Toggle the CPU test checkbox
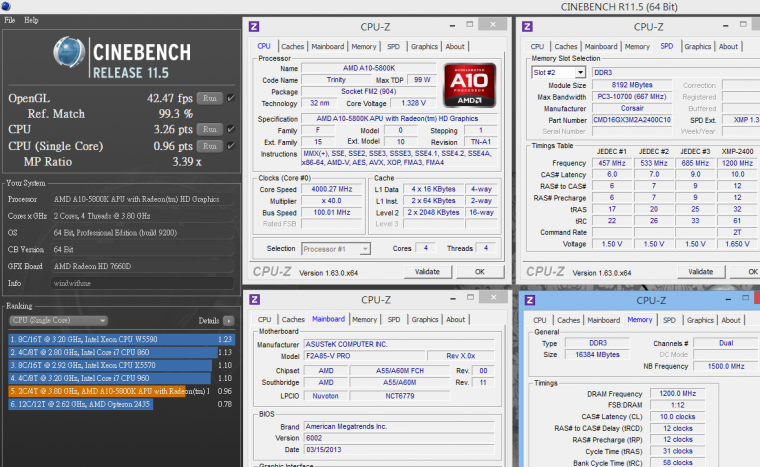Image resolution: width=760 pixels, height=467 pixels. (x=231, y=129)
